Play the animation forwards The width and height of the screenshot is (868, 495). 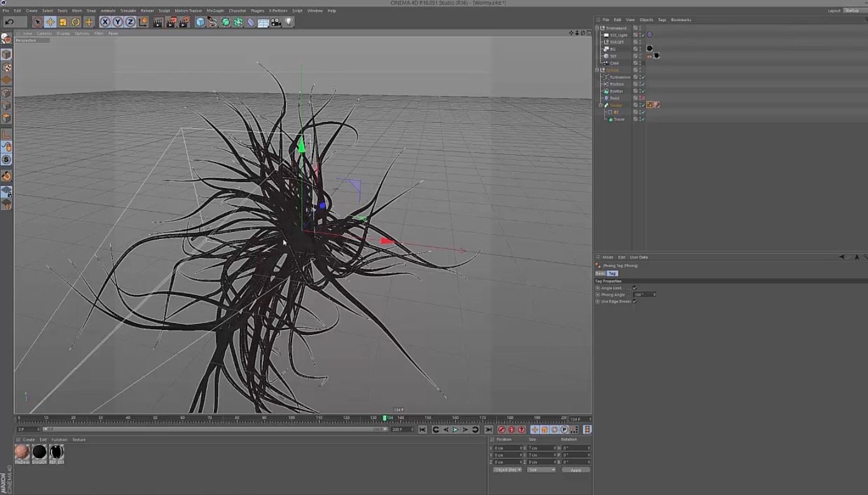click(455, 430)
